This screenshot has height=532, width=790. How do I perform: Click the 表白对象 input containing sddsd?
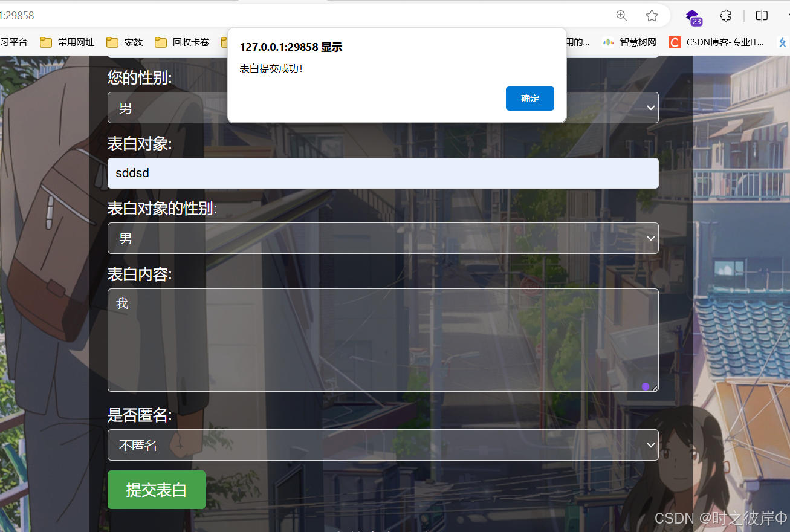click(383, 173)
